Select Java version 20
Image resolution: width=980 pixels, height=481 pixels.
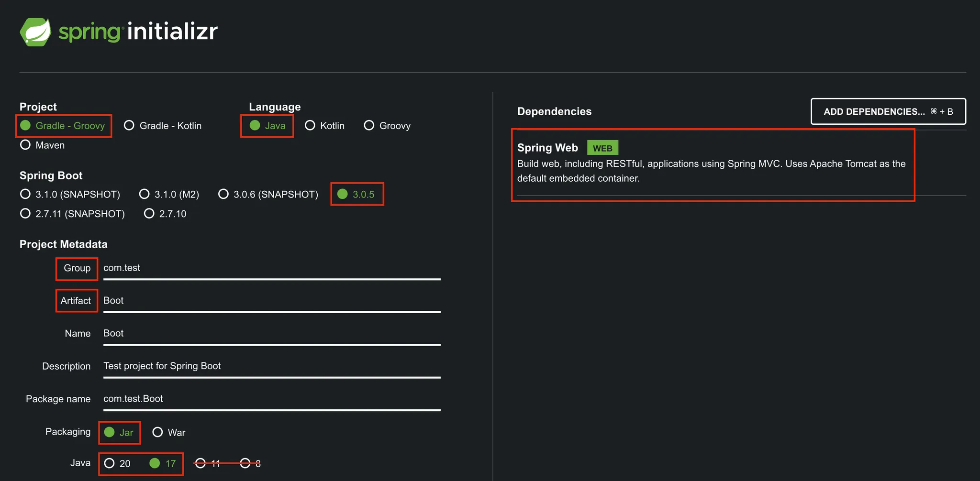[x=117, y=463]
